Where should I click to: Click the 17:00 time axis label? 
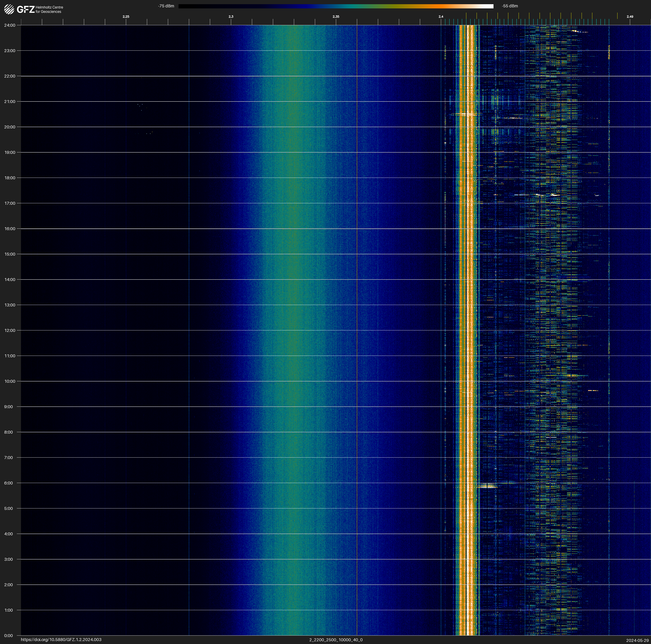(x=10, y=203)
